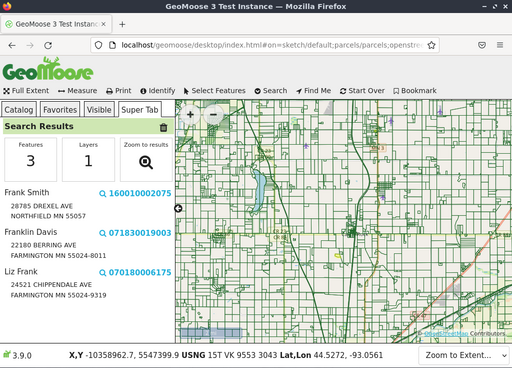Open the Bookmark tool
The width and height of the screenshot is (512, 368).
pos(415,91)
